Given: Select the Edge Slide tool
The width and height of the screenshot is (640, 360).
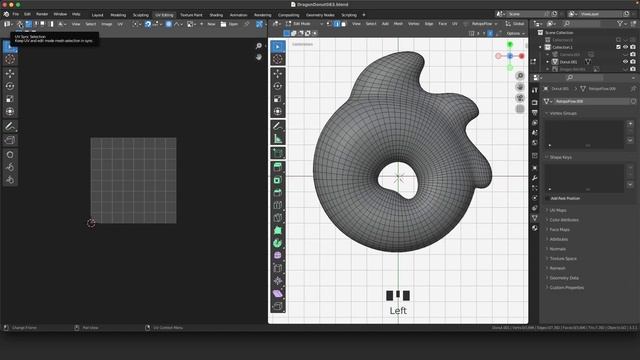Looking at the screenshot, I should [278, 268].
